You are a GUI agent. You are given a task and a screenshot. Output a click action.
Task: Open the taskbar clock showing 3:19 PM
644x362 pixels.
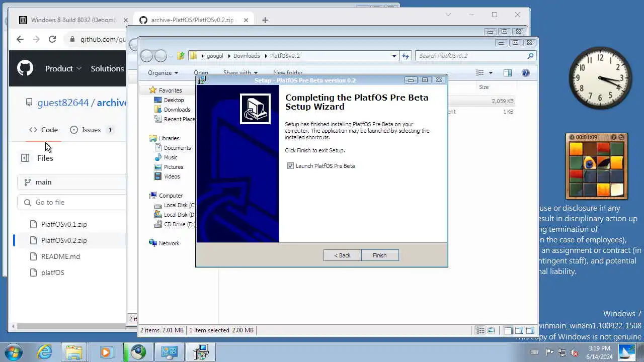click(598, 352)
